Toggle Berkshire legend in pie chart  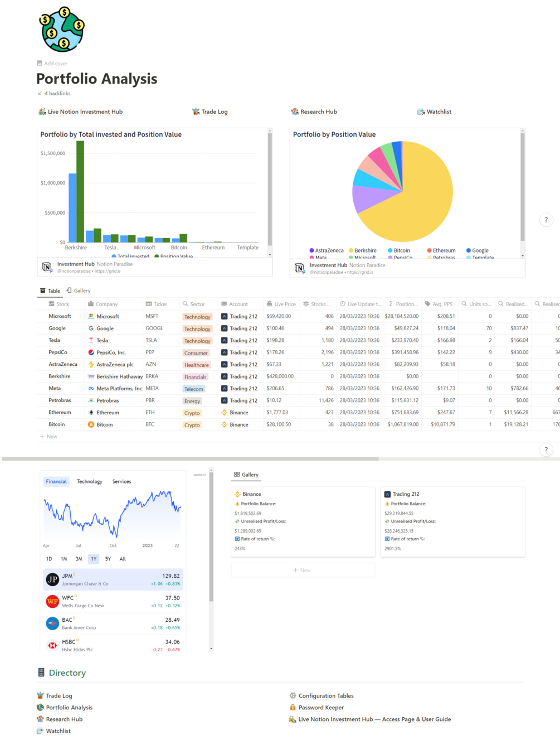pos(362,250)
